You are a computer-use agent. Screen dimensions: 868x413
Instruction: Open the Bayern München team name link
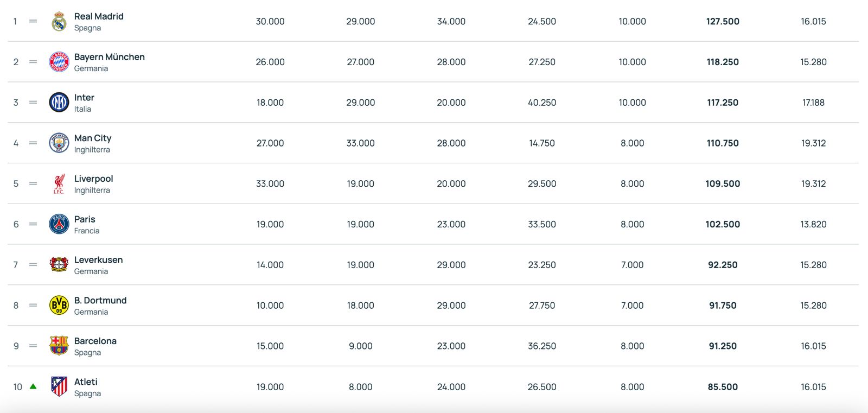(109, 57)
